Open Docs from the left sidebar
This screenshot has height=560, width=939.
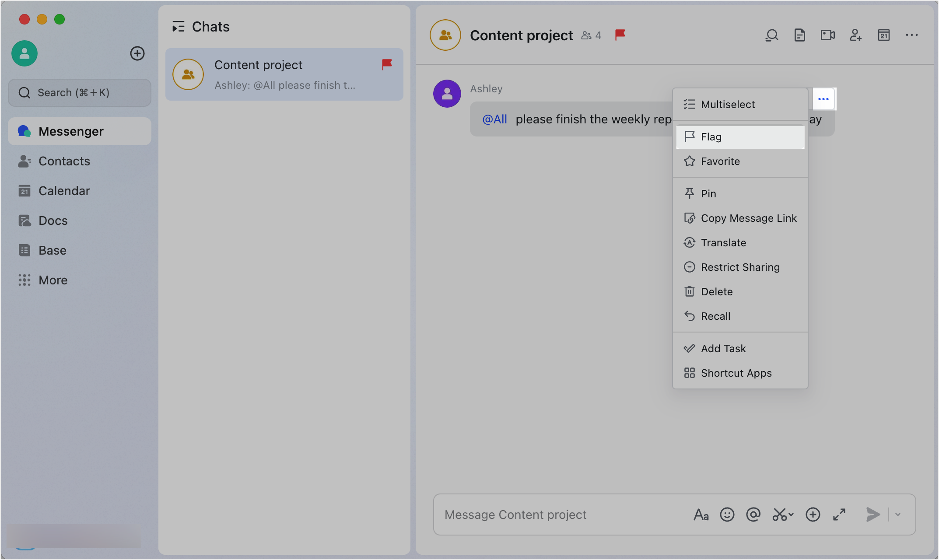pyautogui.click(x=53, y=220)
